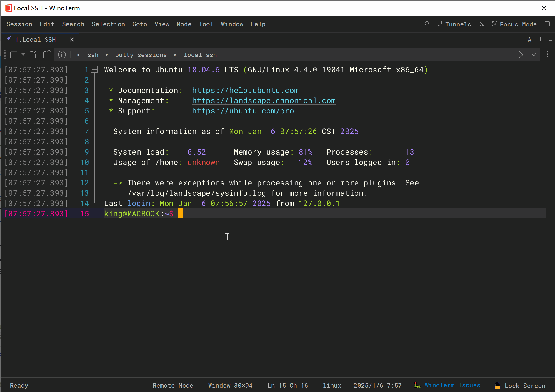The image size is (555, 392).
Task: Toggle Remote Mode in the status bar
Action: [x=173, y=386]
